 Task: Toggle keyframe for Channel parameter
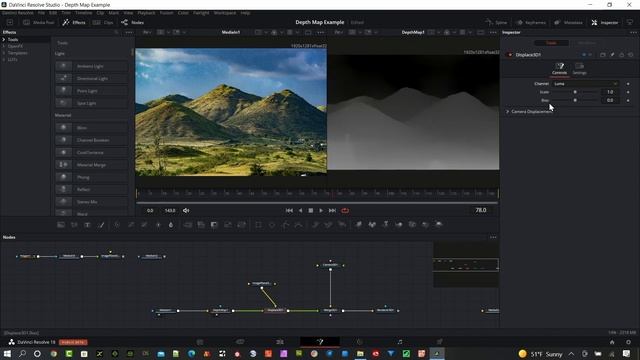tap(628, 84)
